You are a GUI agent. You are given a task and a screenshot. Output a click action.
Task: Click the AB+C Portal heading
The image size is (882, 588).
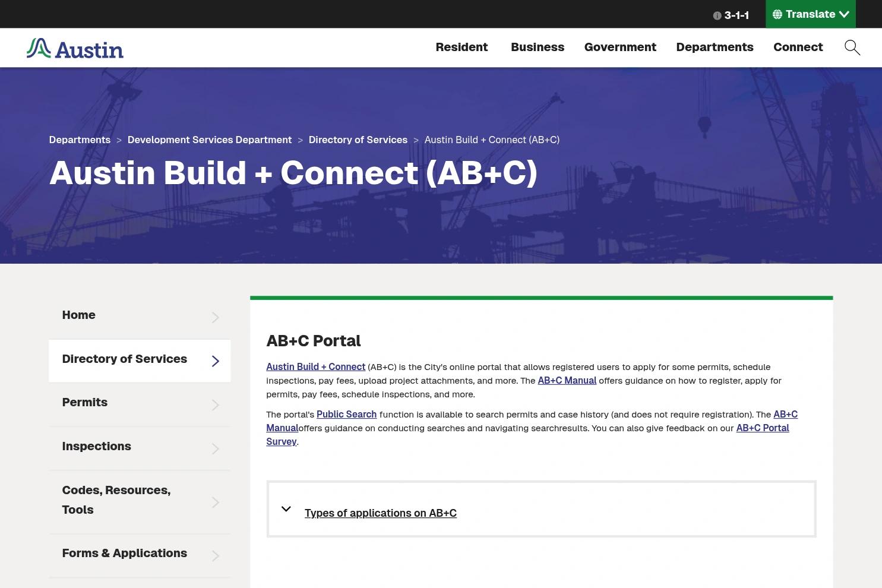(x=313, y=341)
